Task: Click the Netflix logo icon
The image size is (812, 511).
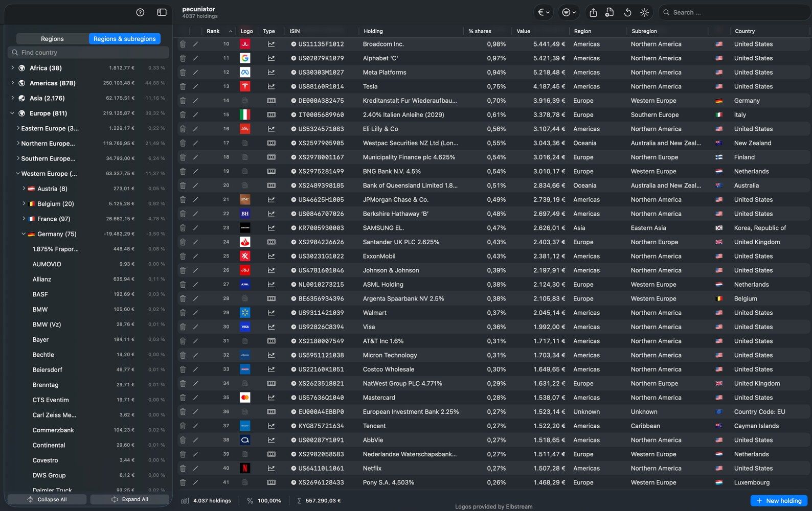Action: (x=245, y=468)
